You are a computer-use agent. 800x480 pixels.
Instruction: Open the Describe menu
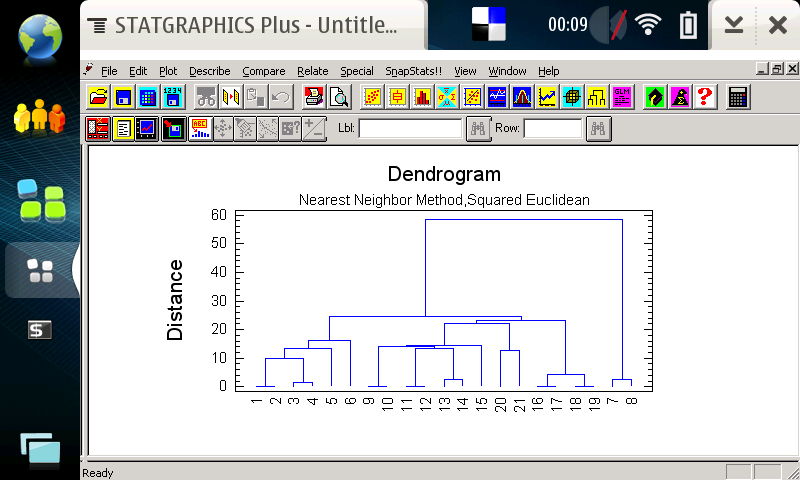pyautogui.click(x=209, y=71)
